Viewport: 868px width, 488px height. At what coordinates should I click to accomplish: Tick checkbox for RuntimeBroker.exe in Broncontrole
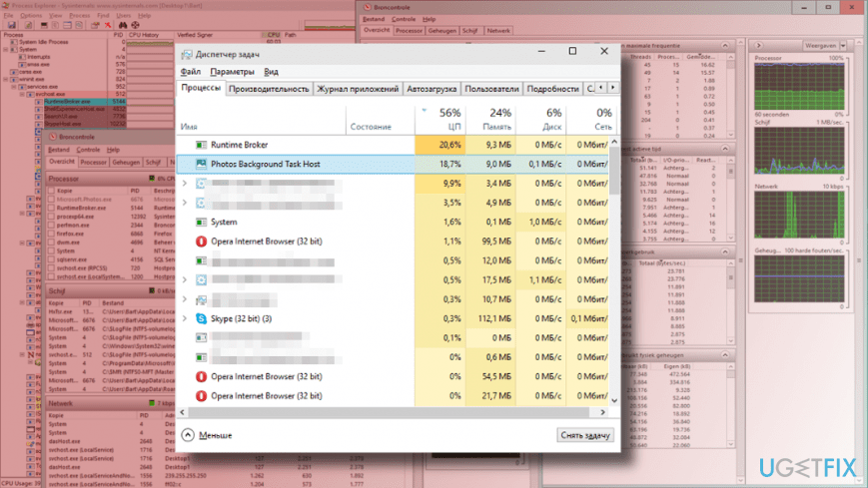[52, 208]
